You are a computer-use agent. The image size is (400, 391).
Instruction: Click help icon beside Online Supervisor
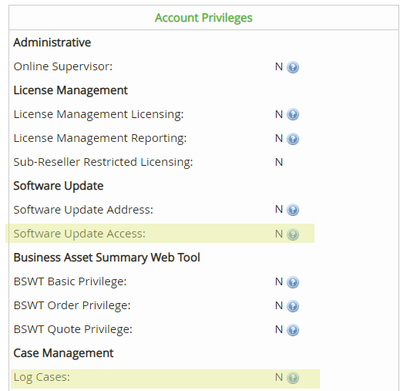click(x=293, y=67)
